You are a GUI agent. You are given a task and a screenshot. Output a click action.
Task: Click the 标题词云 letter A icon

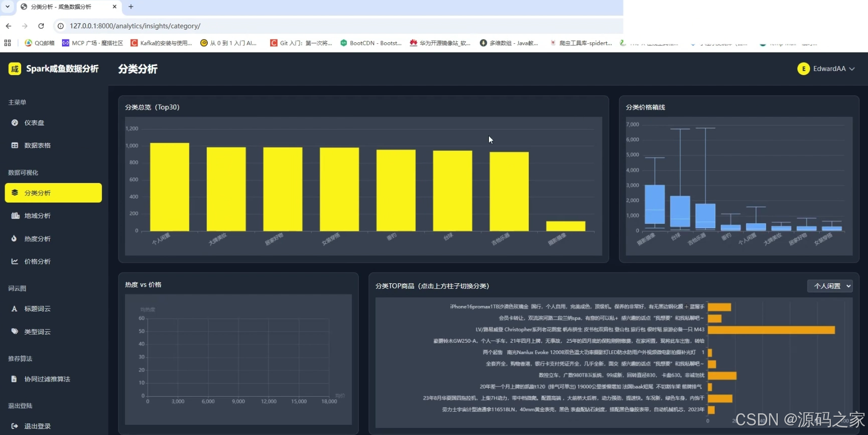point(14,308)
